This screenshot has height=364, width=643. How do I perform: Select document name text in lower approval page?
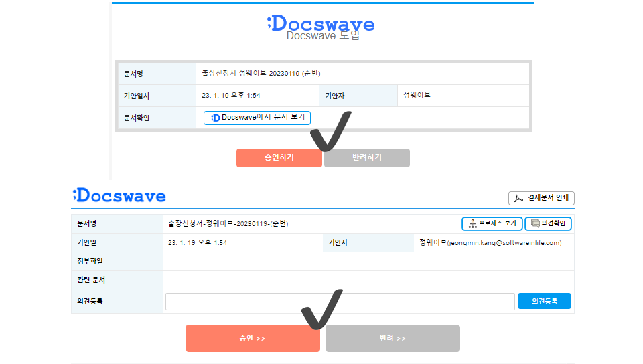pyautogui.click(x=228, y=223)
